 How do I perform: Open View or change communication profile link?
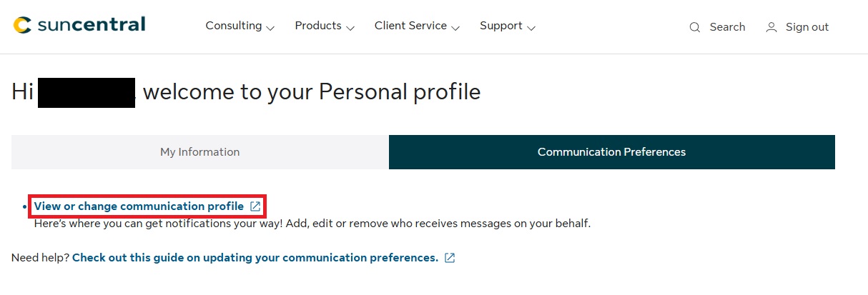pyautogui.click(x=139, y=206)
